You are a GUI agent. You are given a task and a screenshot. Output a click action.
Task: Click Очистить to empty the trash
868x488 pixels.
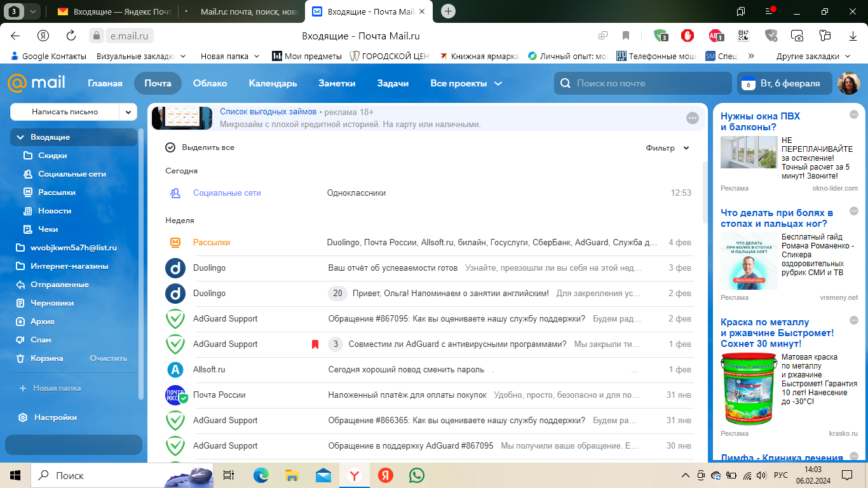click(108, 358)
